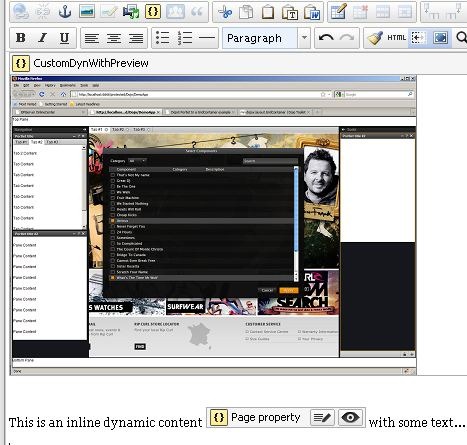
Task: Undo the last action
Action: tap(326, 38)
